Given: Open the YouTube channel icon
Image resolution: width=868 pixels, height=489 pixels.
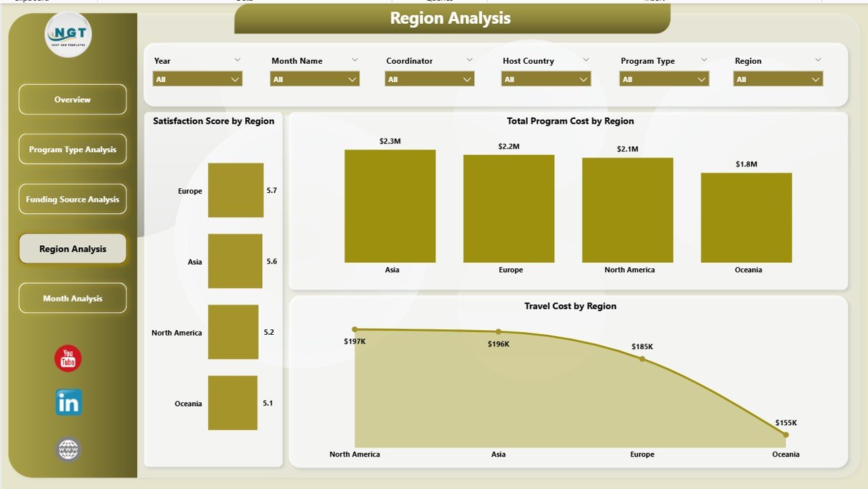Looking at the screenshot, I should [67, 359].
